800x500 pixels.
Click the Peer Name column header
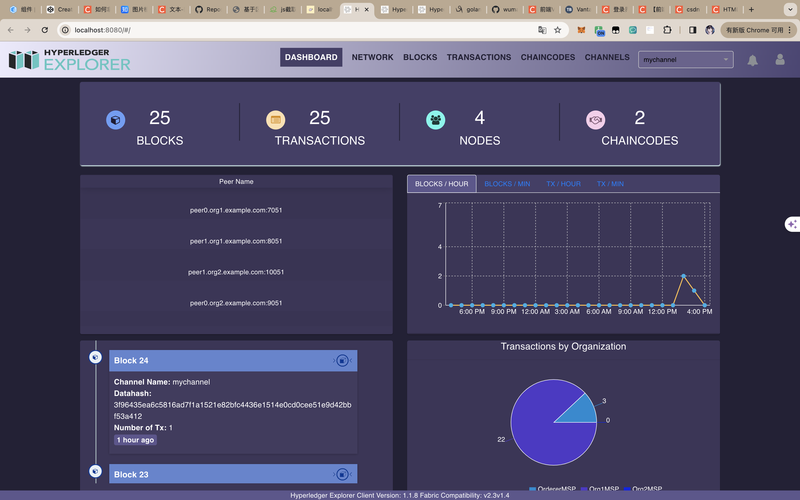236,182
